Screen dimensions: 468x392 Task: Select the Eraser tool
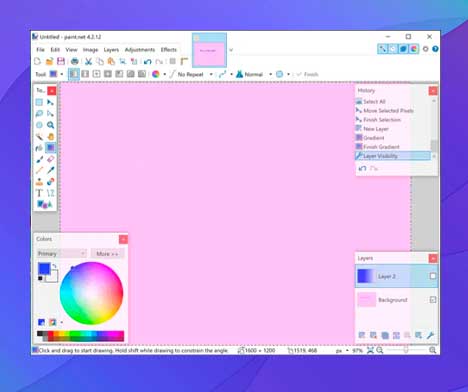pos(50,159)
